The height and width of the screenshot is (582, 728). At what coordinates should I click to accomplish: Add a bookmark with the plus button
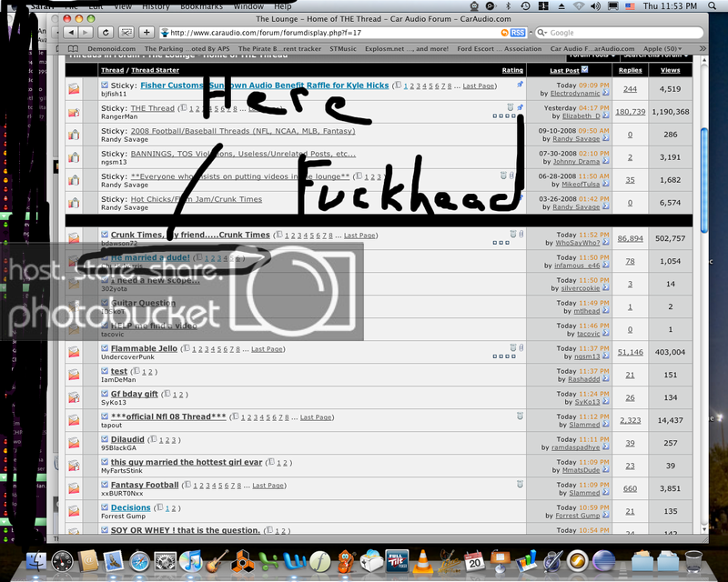tap(147, 33)
